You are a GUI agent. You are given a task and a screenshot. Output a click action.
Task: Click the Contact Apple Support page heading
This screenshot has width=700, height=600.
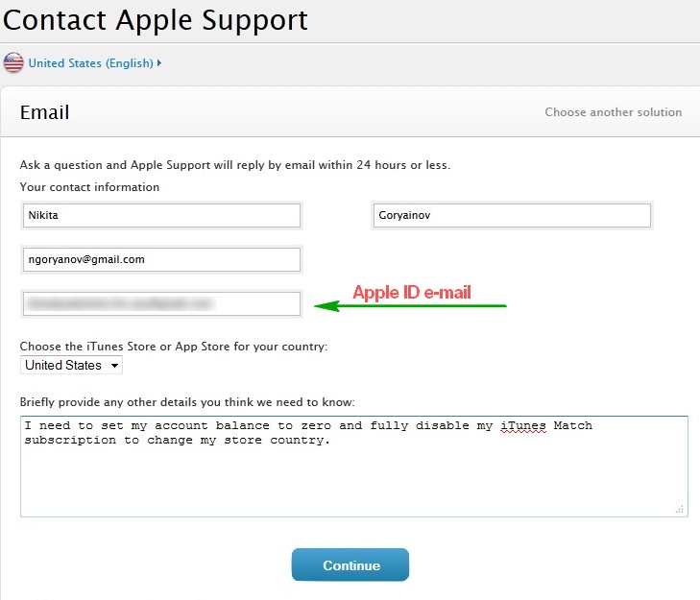tap(157, 19)
